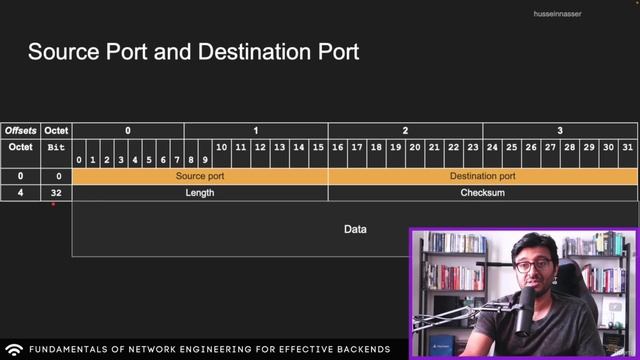
Task: Click bit number 16 cell
Action: [x=338, y=153]
